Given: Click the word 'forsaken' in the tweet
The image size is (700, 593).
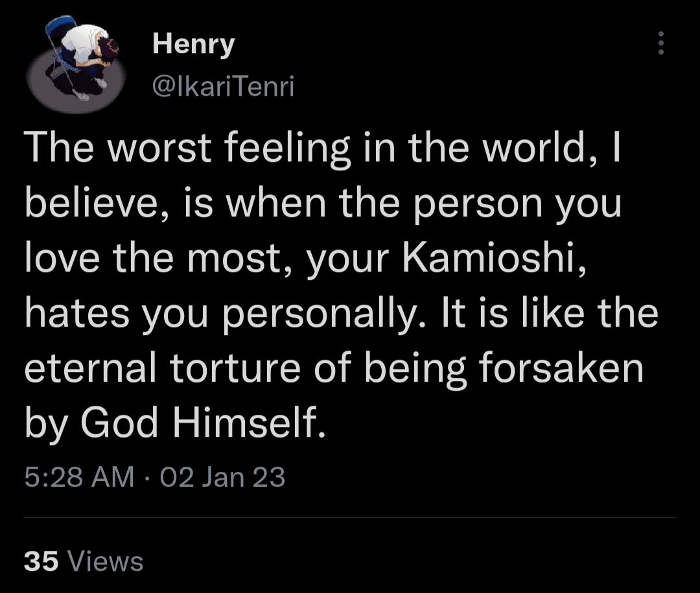Looking at the screenshot, I should pyautogui.click(x=561, y=367).
